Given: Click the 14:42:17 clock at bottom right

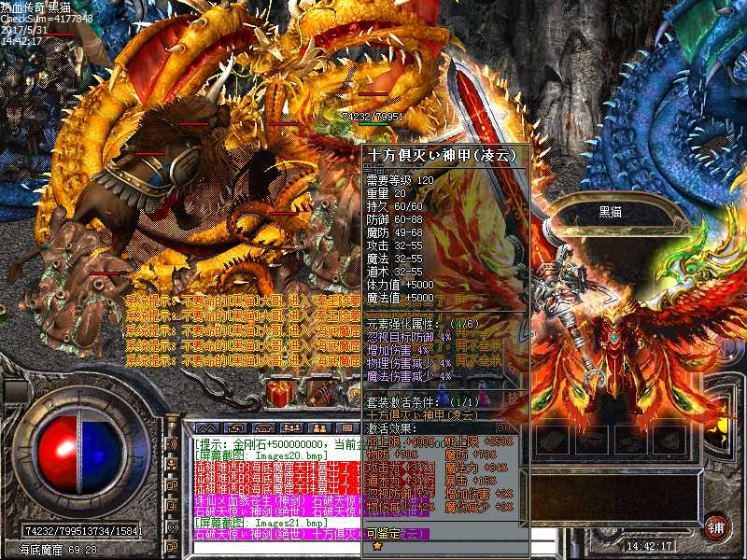Looking at the screenshot, I should [649, 546].
